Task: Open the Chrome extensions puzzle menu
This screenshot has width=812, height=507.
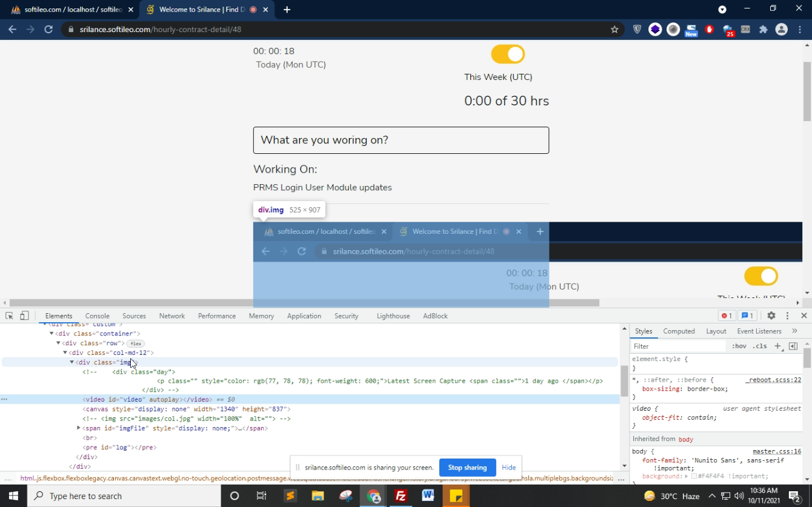Action: point(763,29)
